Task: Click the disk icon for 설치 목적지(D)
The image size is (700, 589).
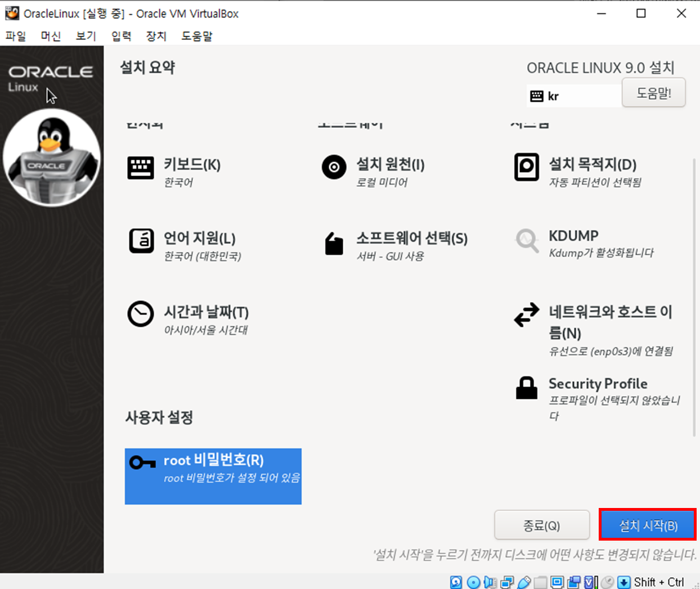Action: tap(527, 167)
